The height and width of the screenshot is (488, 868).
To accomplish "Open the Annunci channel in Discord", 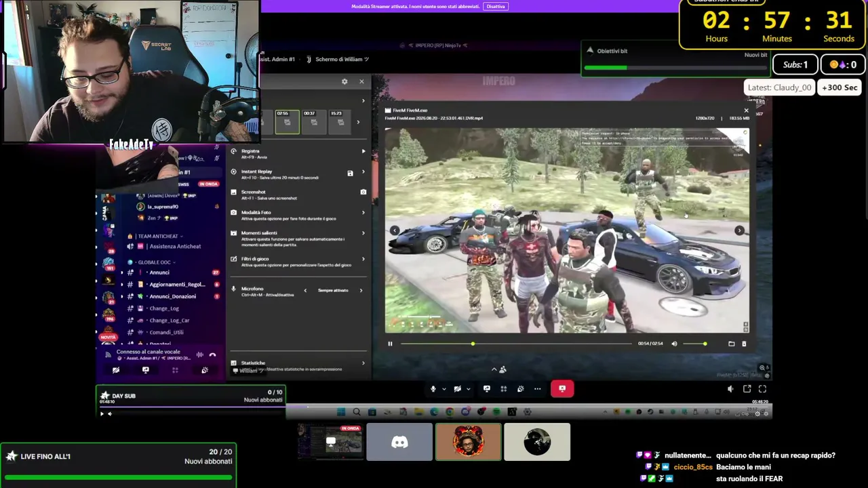I will 172,272.
